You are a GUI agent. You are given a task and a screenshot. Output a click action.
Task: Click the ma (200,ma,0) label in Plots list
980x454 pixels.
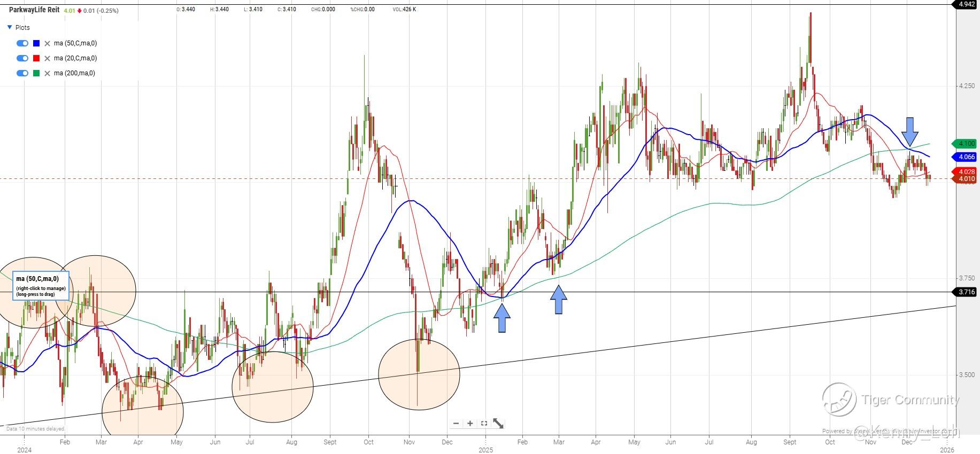click(74, 73)
